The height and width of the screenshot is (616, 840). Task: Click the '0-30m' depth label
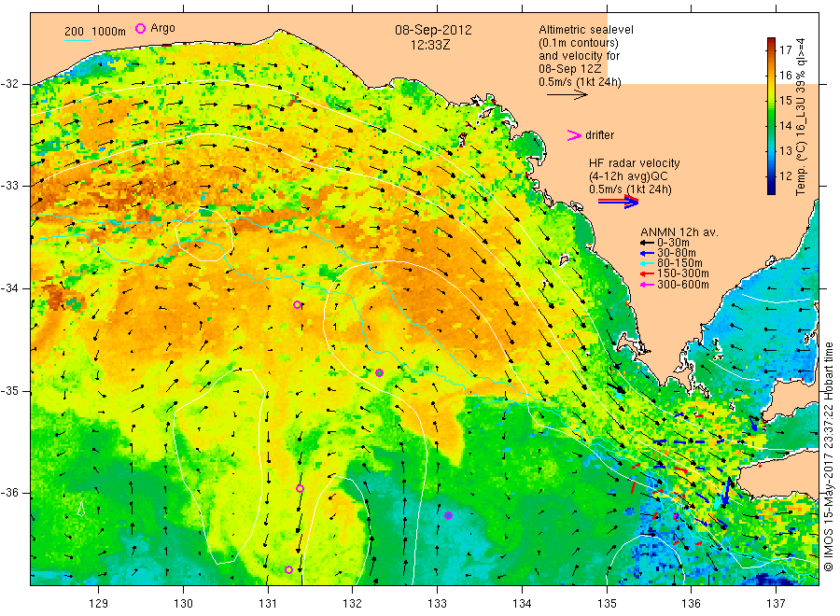click(x=673, y=243)
